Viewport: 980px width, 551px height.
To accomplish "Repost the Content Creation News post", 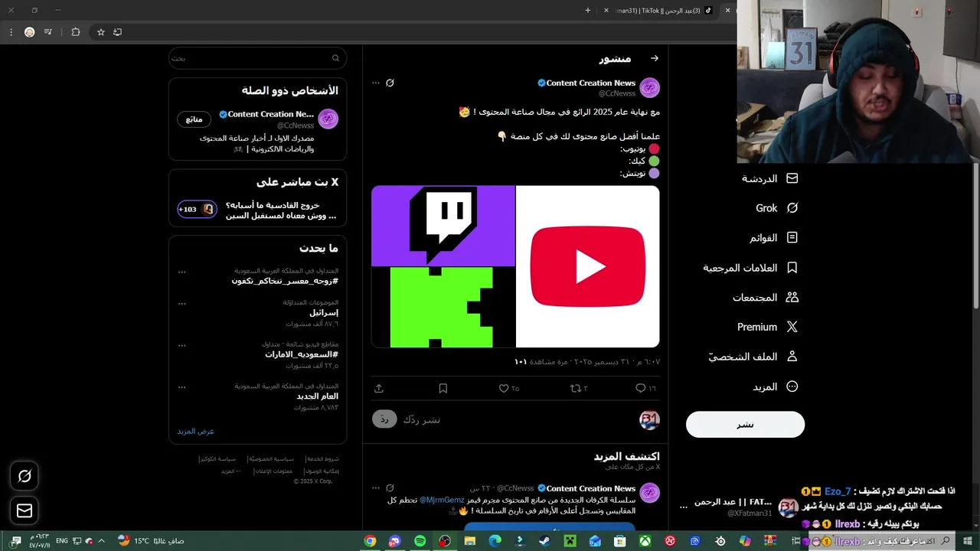I will pyautogui.click(x=576, y=388).
